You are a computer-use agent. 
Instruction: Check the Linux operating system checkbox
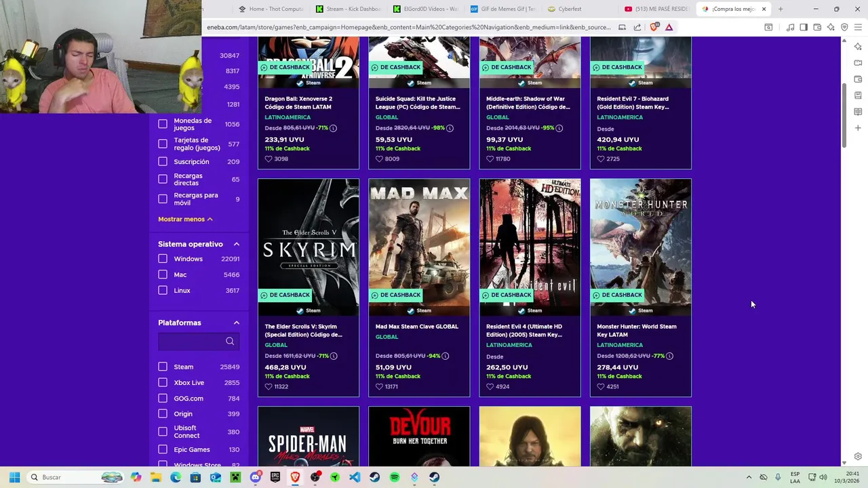tap(163, 290)
